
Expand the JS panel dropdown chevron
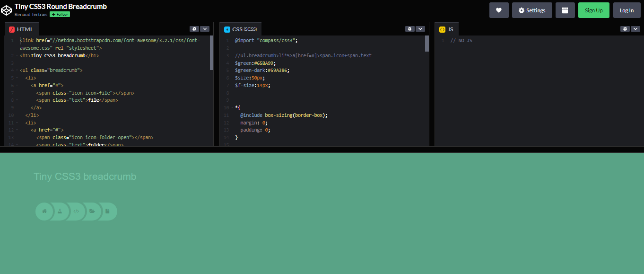pos(635,28)
